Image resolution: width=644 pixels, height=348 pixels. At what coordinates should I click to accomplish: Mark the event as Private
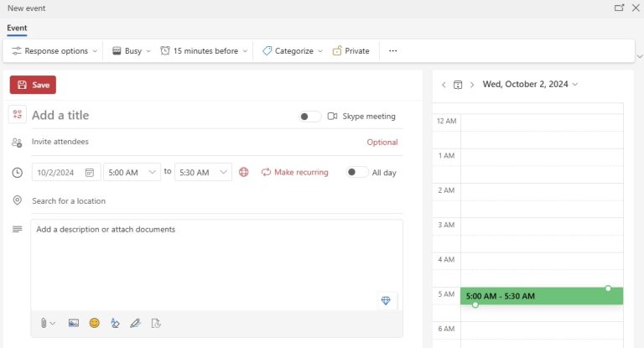351,51
